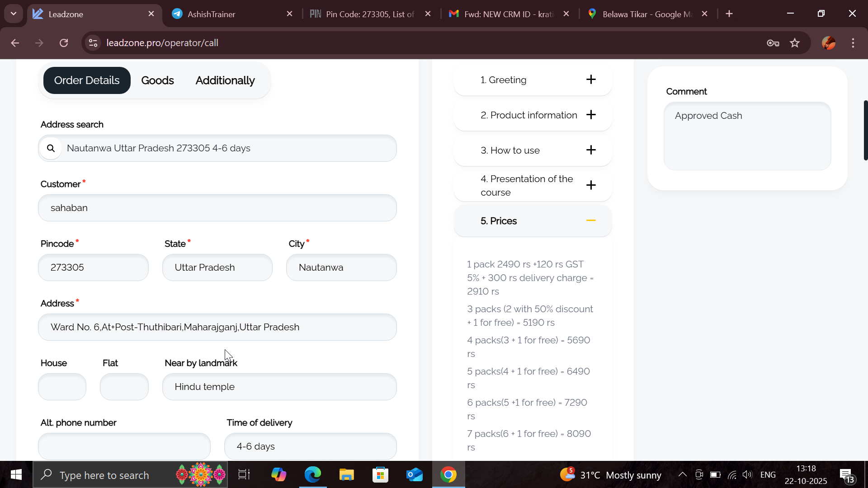Open tab search dropdown arrow
Image resolution: width=868 pixels, height=488 pixels.
14,14
